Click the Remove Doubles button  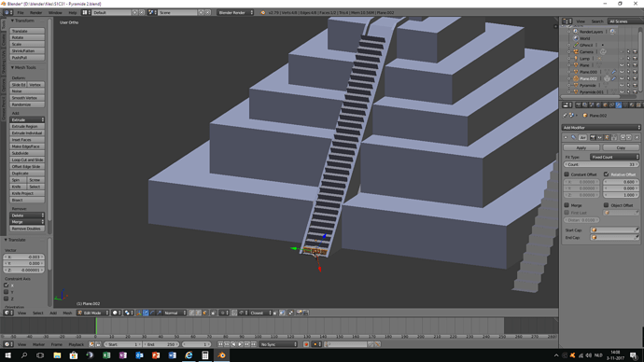tap(27, 229)
